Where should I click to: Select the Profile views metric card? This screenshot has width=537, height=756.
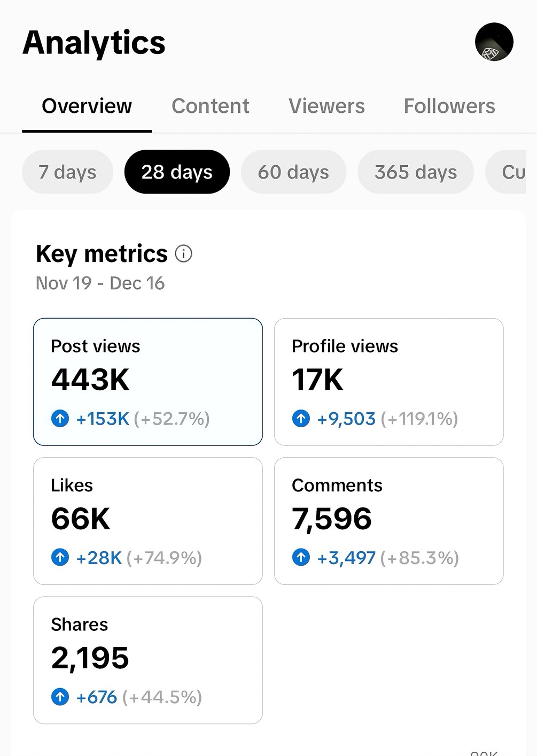coord(388,382)
